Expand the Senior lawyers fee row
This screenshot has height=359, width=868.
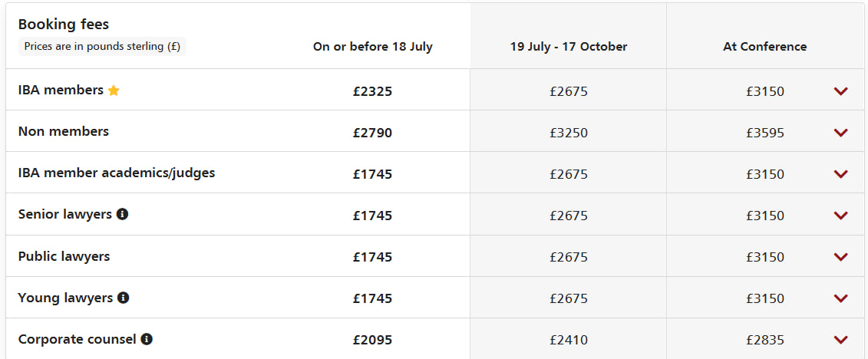(x=840, y=216)
